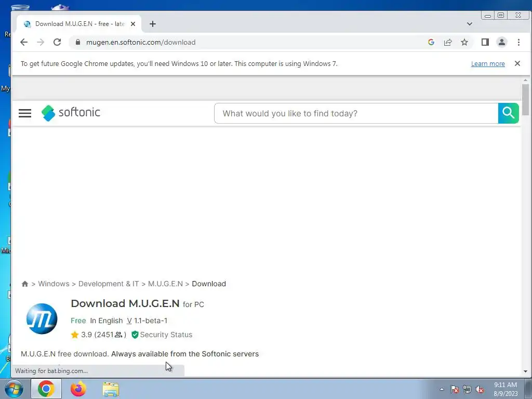Click the muted volume tray icon

point(480,389)
